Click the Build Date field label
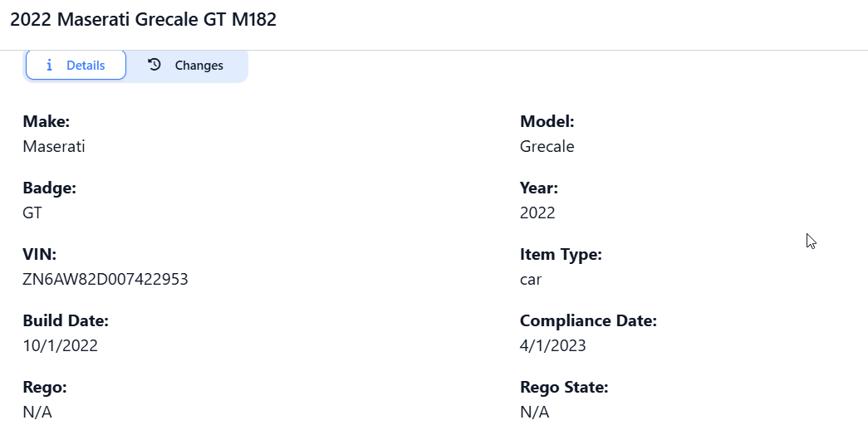The width and height of the screenshot is (868, 425). (66, 320)
